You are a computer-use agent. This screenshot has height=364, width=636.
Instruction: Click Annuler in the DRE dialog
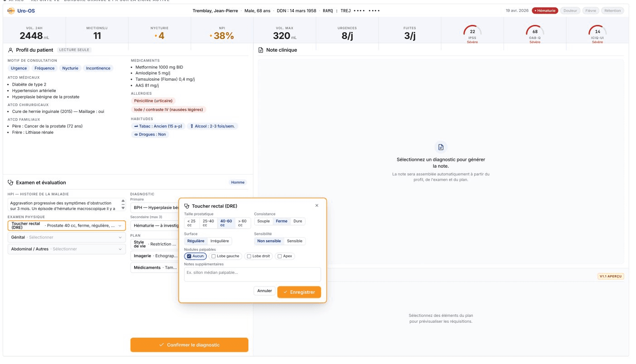click(x=264, y=291)
